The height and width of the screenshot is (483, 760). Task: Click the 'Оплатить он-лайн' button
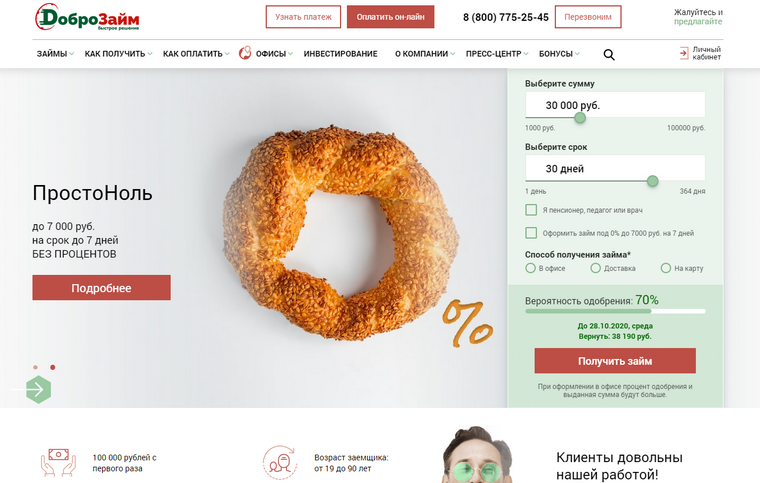coord(390,17)
